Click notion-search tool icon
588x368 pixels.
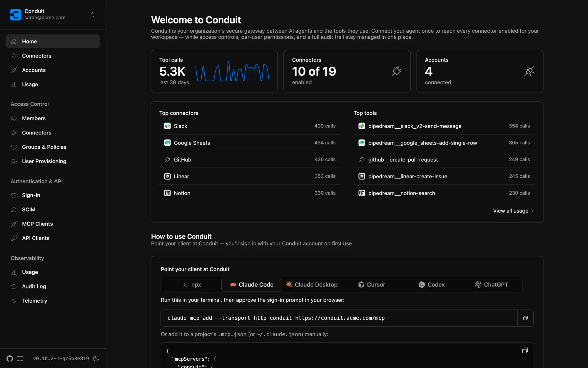[x=362, y=193]
